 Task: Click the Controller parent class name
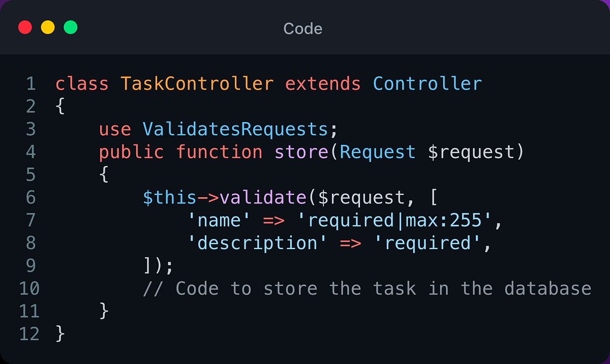click(x=428, y=83)
